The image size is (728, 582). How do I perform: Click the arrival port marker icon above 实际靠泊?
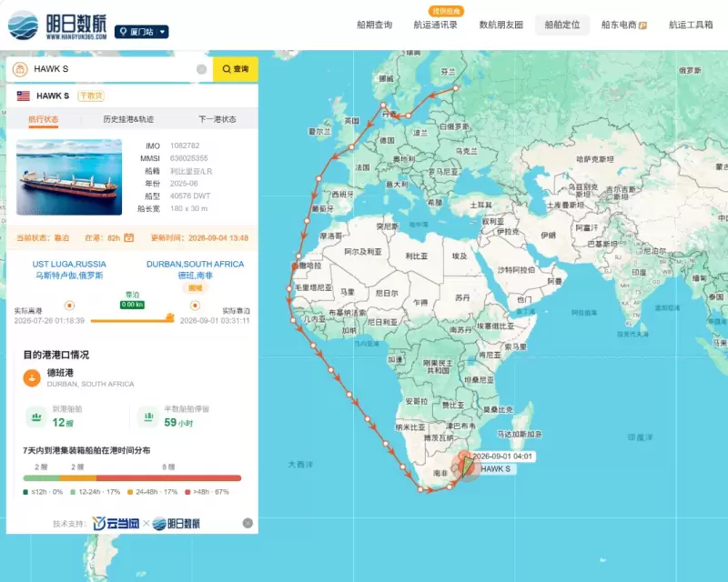click(195, 306)
